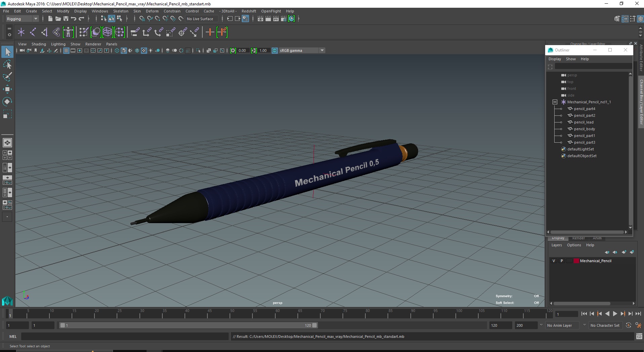Select defaultLightSet in the Outliner
Viewport: 644px width, 352px height.
pyautogui.click(x=580, y=149)
